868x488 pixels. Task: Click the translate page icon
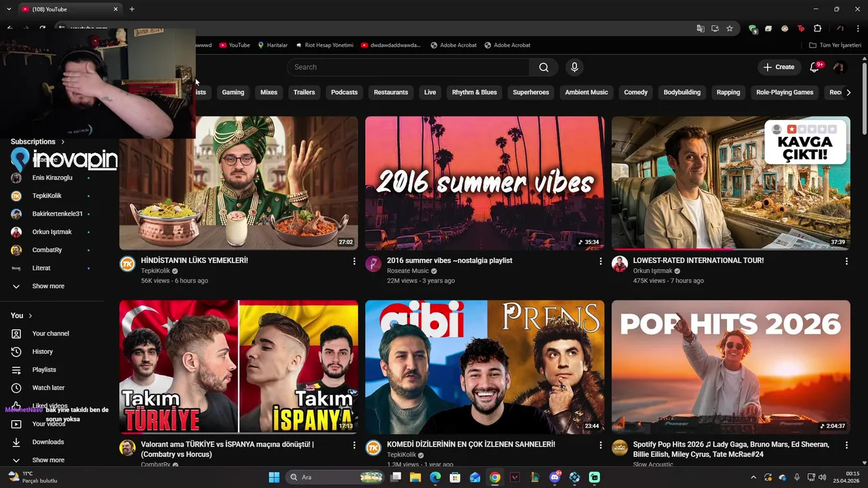click(x=701, y=28)
